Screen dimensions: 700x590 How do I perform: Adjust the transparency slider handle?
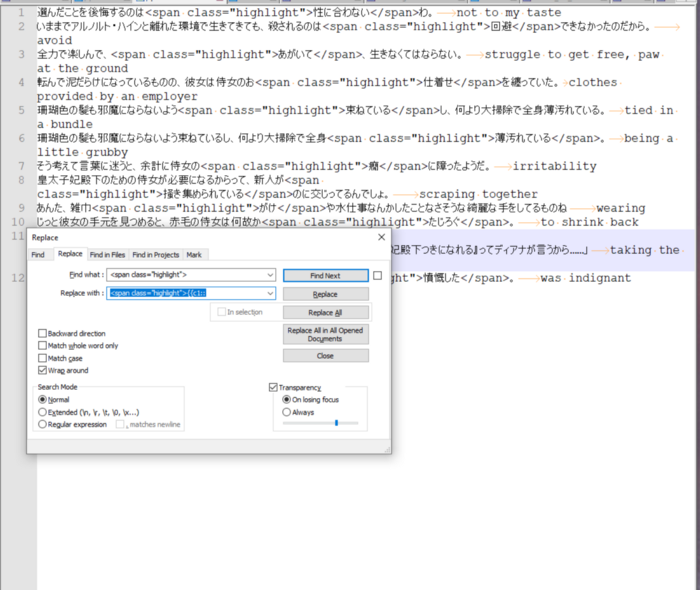(x=336, y=423)
